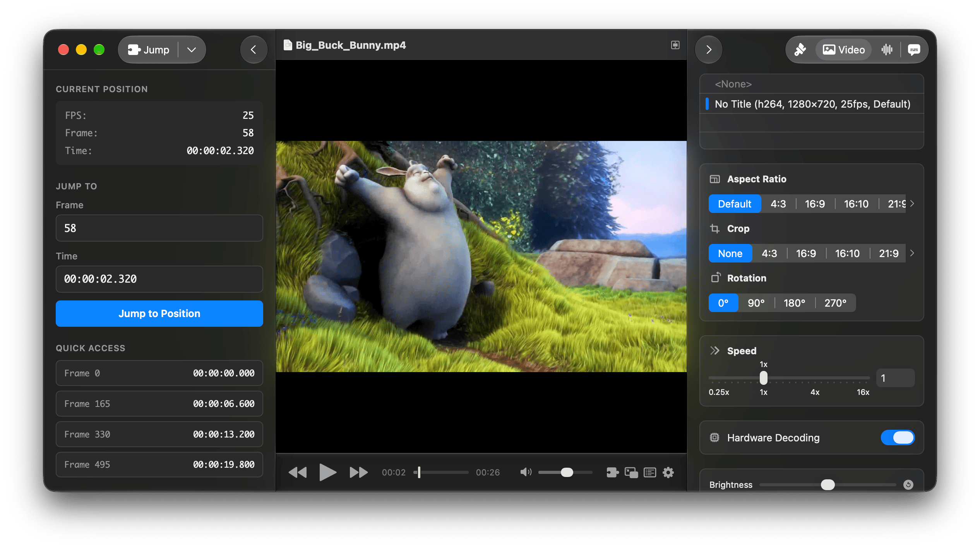This screenshot has width=980, height=549.
Task: Open the Jump plugin dropdown arrow
Action: coord(192,50)
